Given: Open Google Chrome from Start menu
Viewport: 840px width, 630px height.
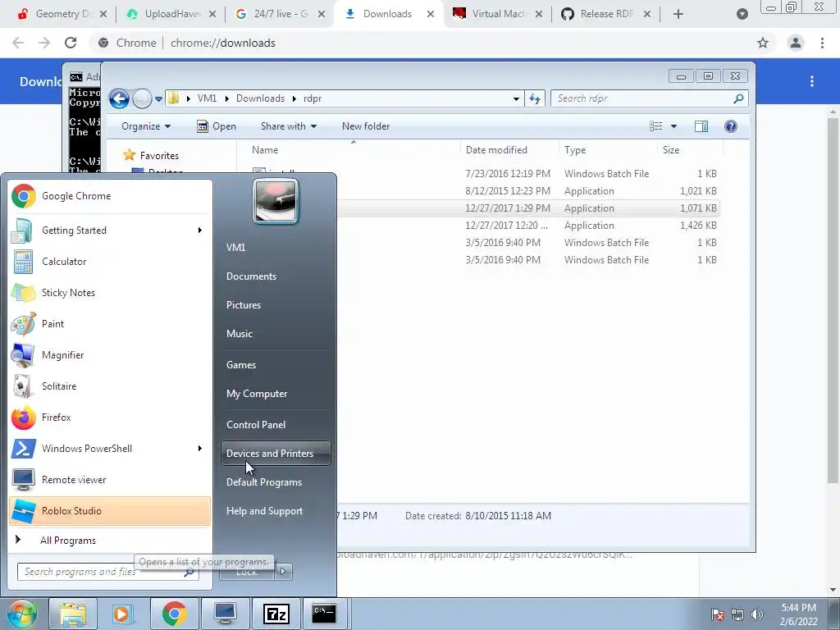Looking at the screenshot, I should click(110, 196).
